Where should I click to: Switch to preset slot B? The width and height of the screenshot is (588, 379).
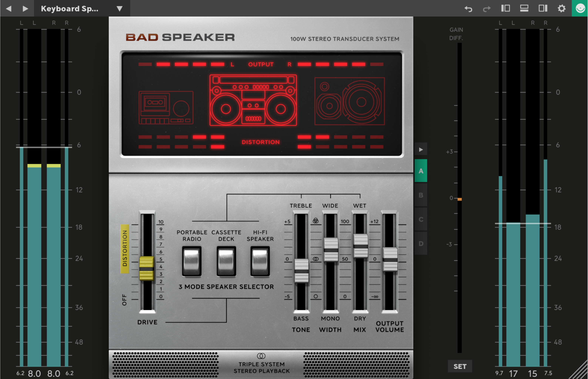(x=421, y=195)
